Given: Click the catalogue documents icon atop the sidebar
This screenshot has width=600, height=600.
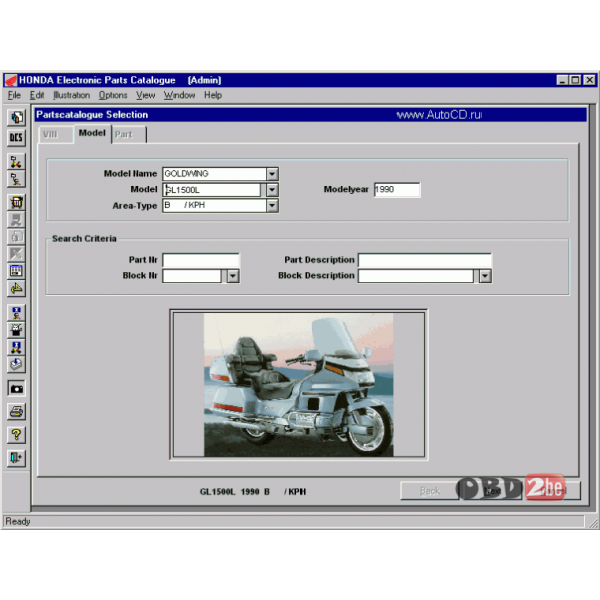Looking at the screenshot, I should pyautogui.click(x=16, y=117).
